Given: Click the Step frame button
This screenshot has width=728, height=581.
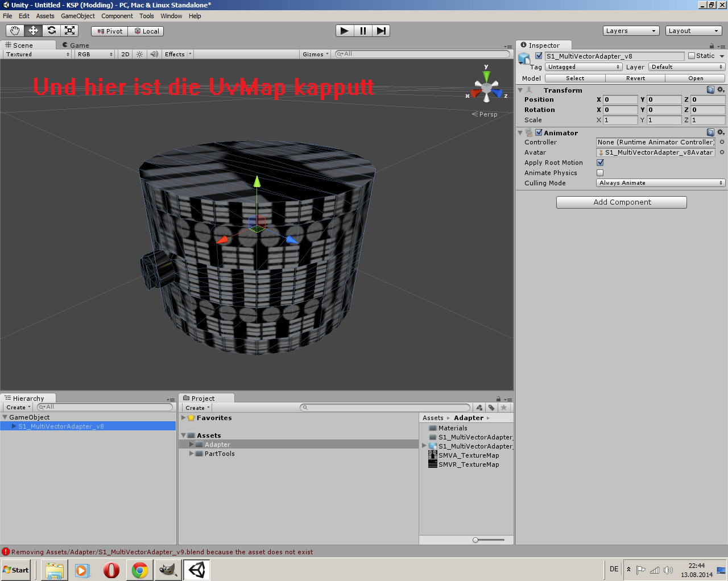Looking at the screenshot, I should 381,31.
